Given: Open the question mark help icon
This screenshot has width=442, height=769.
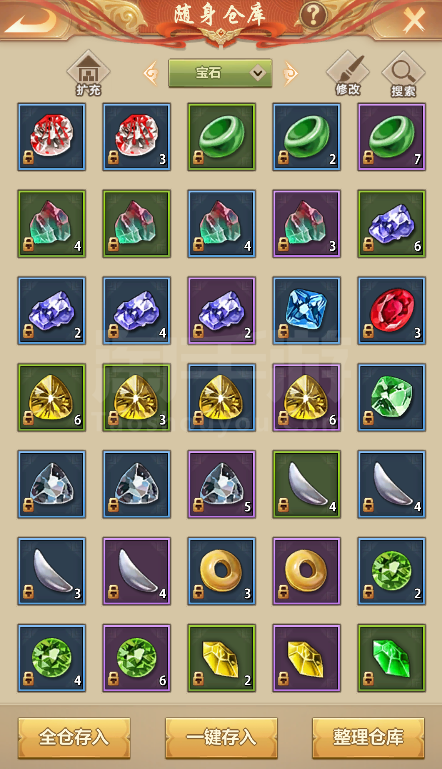Looking at the screenshot, I should [x=313, y=16].
